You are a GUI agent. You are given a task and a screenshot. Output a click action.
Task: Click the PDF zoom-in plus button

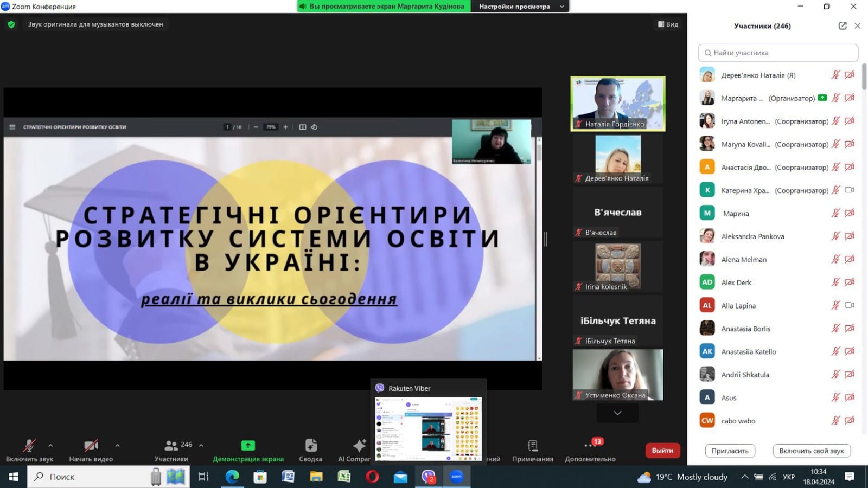coord(285,127)
